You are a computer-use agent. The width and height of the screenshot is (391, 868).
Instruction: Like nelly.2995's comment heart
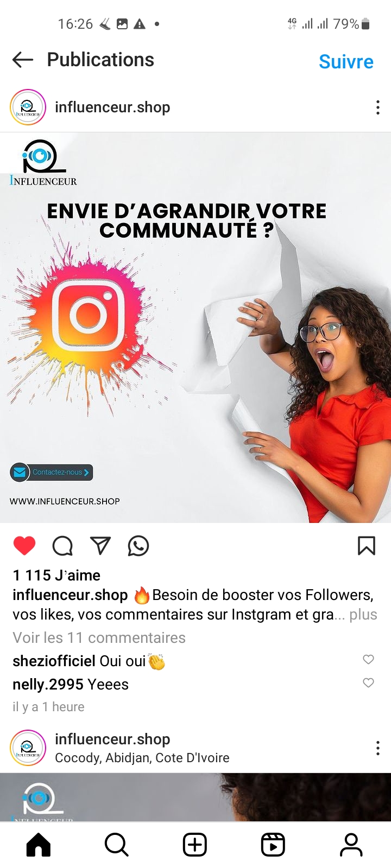coord(368,682)
